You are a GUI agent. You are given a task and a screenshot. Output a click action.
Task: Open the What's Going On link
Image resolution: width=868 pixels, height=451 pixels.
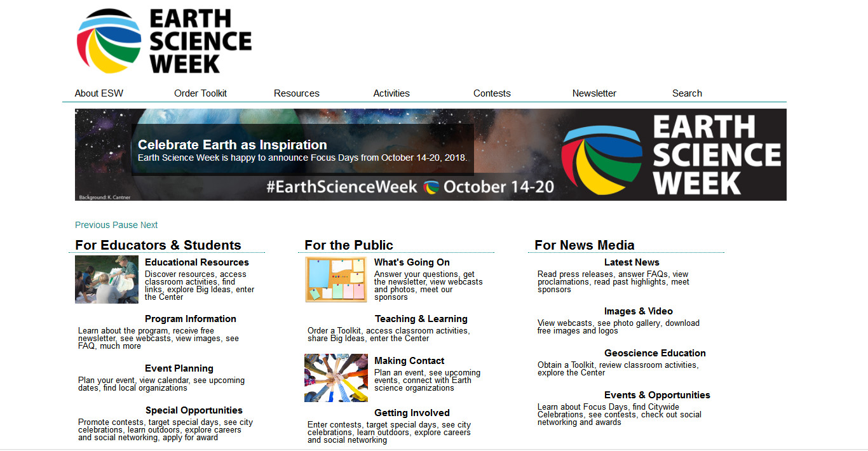[x=412, y=262]
